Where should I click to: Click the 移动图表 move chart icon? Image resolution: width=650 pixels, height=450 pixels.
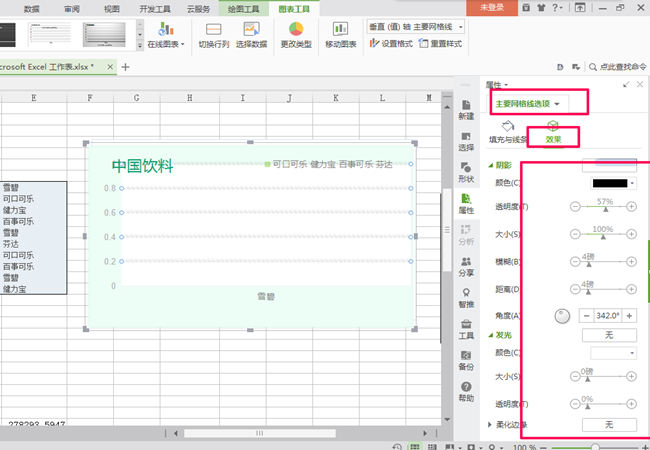click(x=340, y=29)
